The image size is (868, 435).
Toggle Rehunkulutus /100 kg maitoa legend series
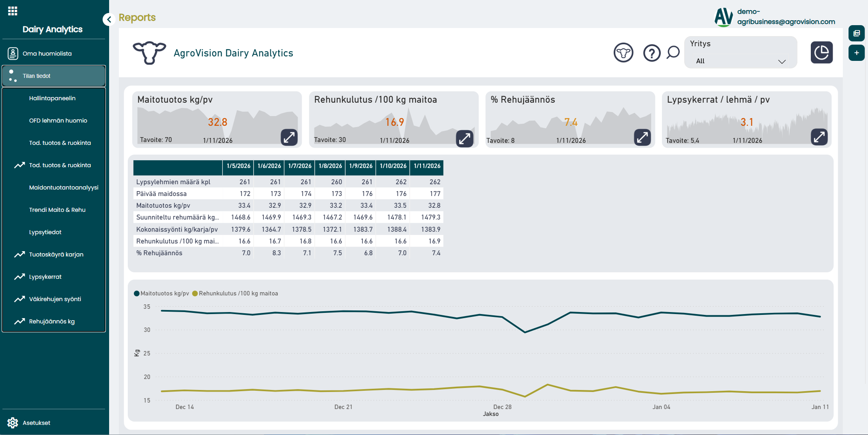click(235, 293)
